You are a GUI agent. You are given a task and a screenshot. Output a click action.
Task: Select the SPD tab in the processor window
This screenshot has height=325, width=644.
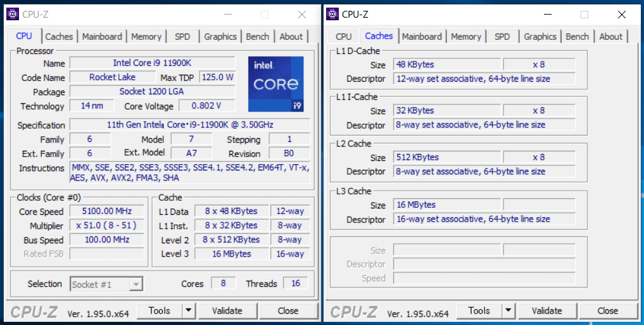(x=182, y=37)
